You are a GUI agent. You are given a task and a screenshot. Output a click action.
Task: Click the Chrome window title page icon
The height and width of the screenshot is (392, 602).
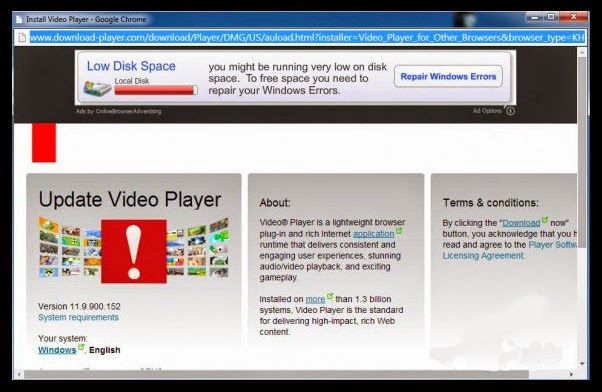click(19, 19)
